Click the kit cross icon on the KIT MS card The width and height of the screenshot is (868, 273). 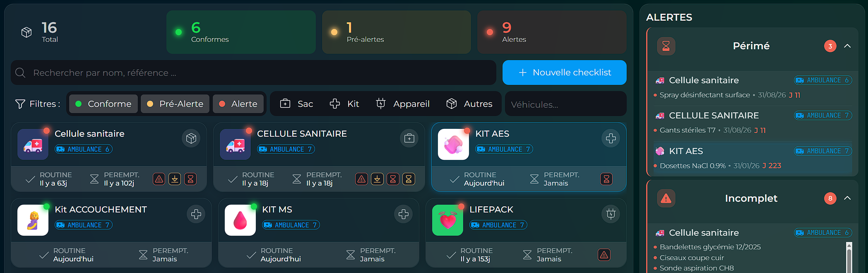pos(404,214)
